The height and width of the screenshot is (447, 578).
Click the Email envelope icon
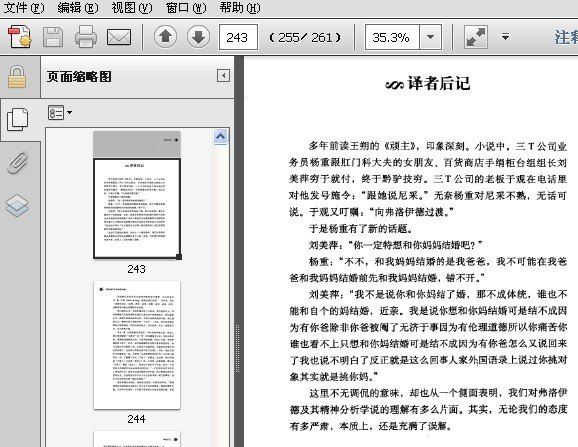pos(119,37)
